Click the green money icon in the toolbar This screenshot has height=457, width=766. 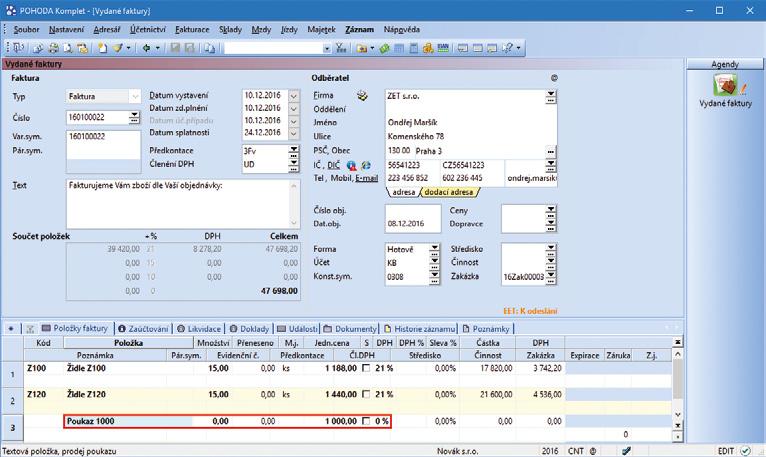(x=384, y=48)
